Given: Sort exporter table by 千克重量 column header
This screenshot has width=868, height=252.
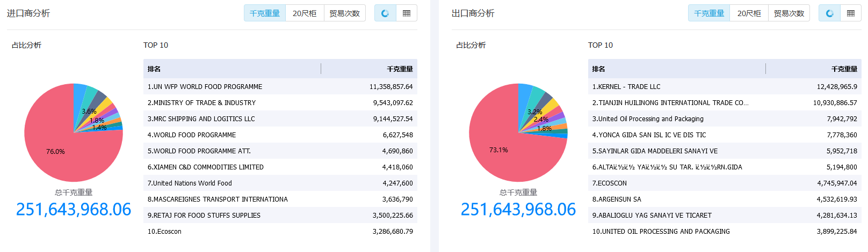Looking at the screenshot, I should 844,69.
